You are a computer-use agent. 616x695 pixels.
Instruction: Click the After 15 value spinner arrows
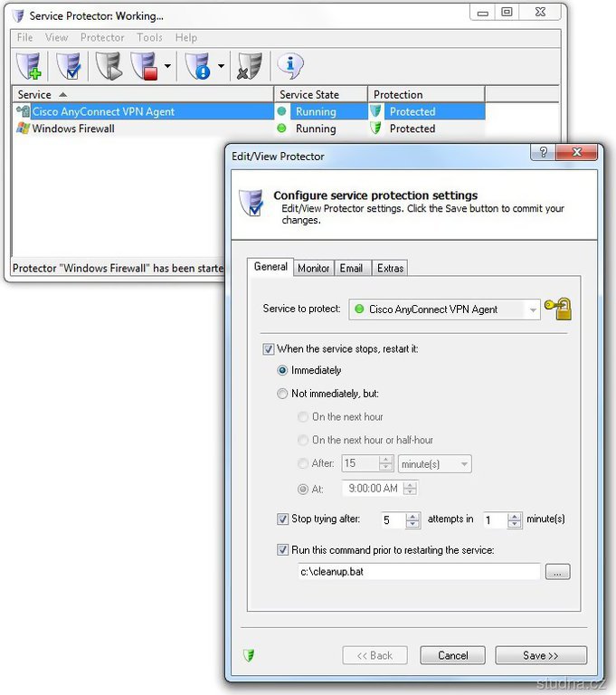[386, 463]
